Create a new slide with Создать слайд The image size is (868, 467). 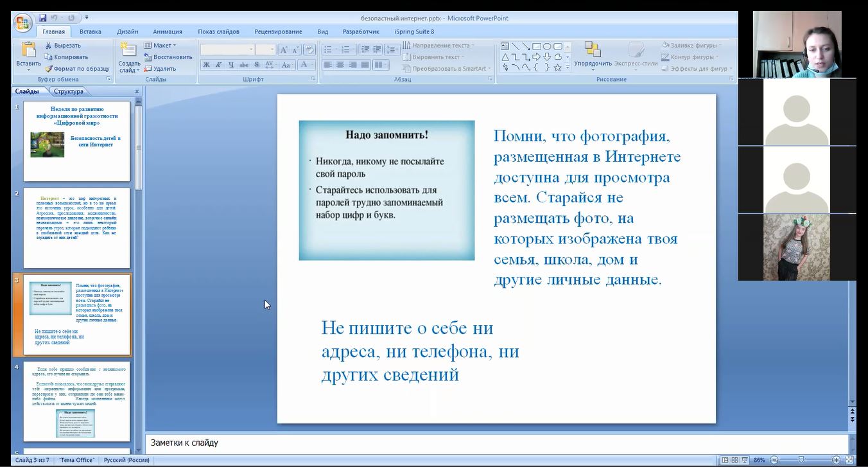point(129,56)
